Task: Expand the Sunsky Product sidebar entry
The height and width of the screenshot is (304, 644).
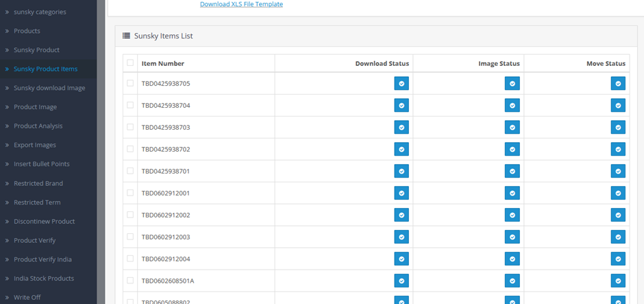Action: [x=36, y=50]
